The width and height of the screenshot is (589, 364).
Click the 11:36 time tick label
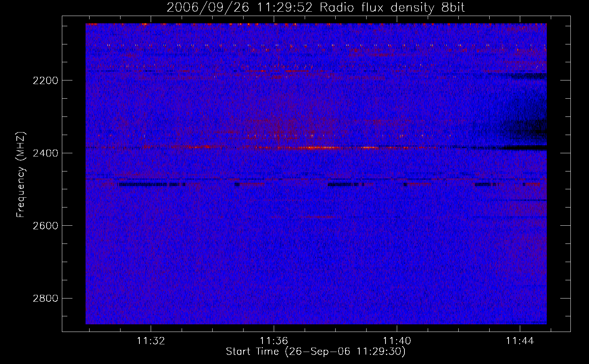[274, 341]
